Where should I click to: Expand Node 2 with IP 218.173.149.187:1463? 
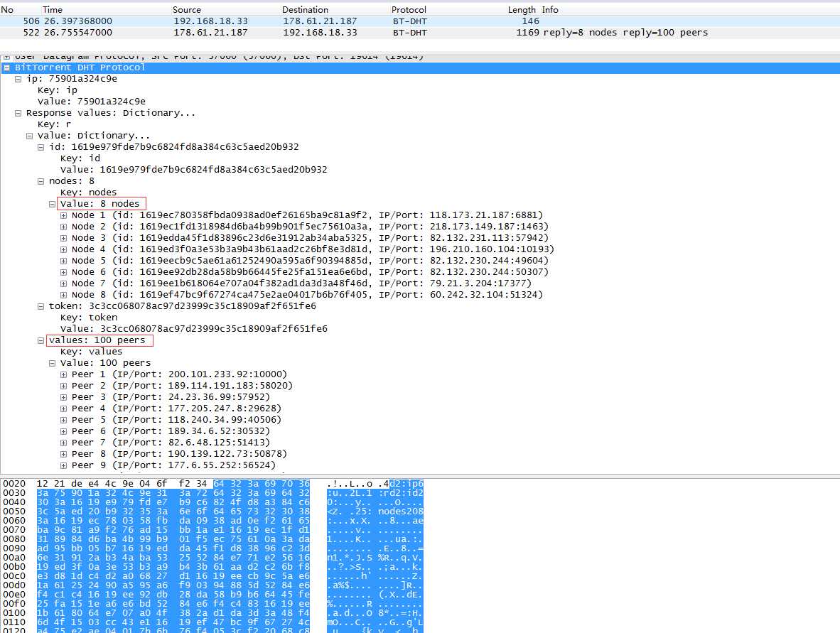(x=63, y=227)
